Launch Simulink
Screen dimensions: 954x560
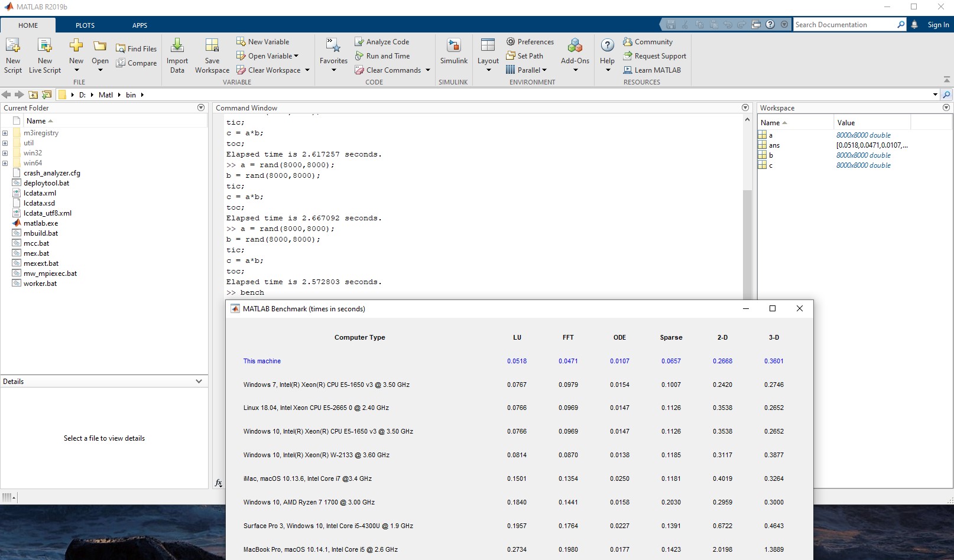click(454, 52)
